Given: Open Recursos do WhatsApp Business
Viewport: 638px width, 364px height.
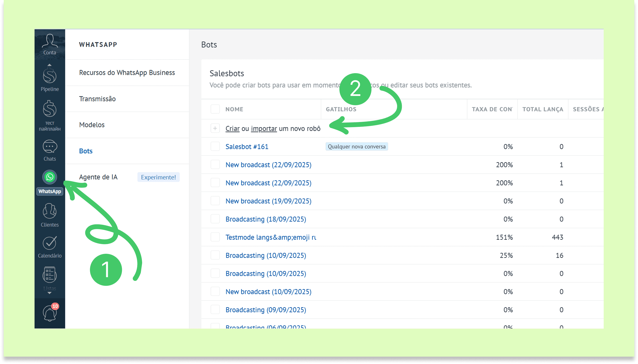Looking at the screenshot, I should point(127,72).
